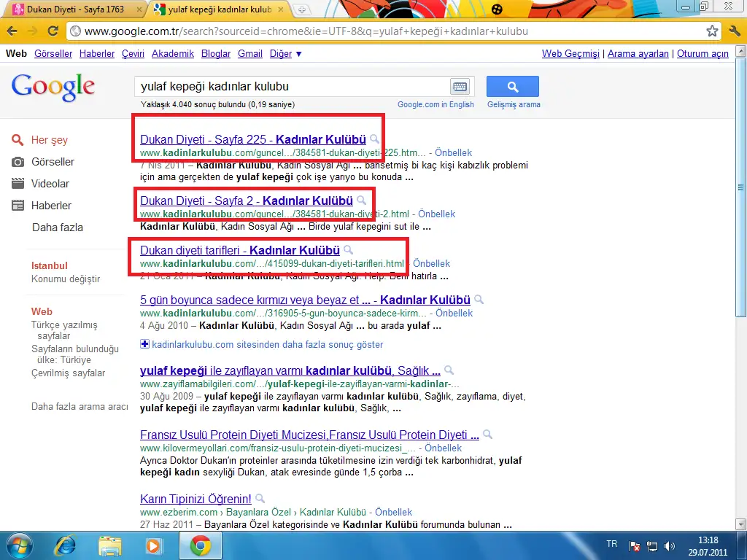The image size is (747, 560).
Task: Click the Google logo
Action: pyautogui.click(x=53, y=87)
